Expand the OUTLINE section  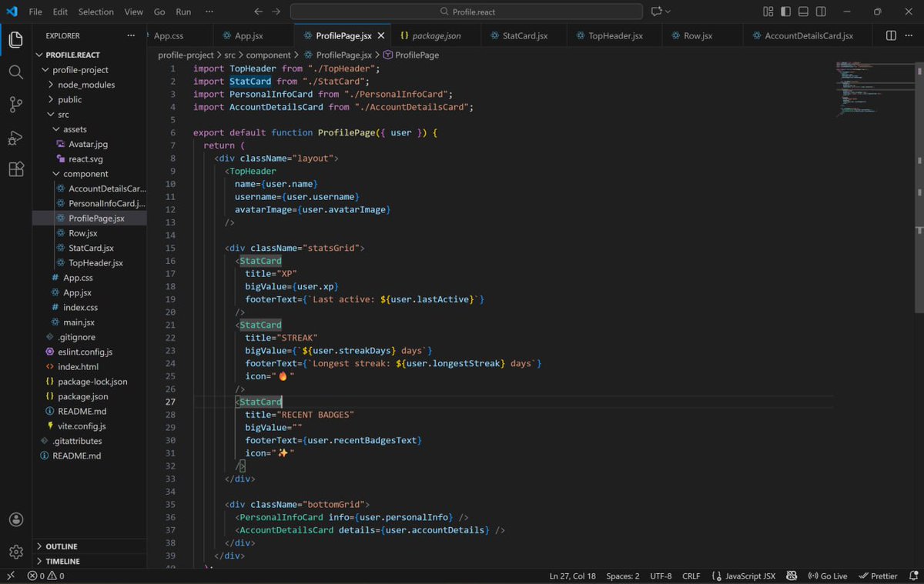(89, 546)
